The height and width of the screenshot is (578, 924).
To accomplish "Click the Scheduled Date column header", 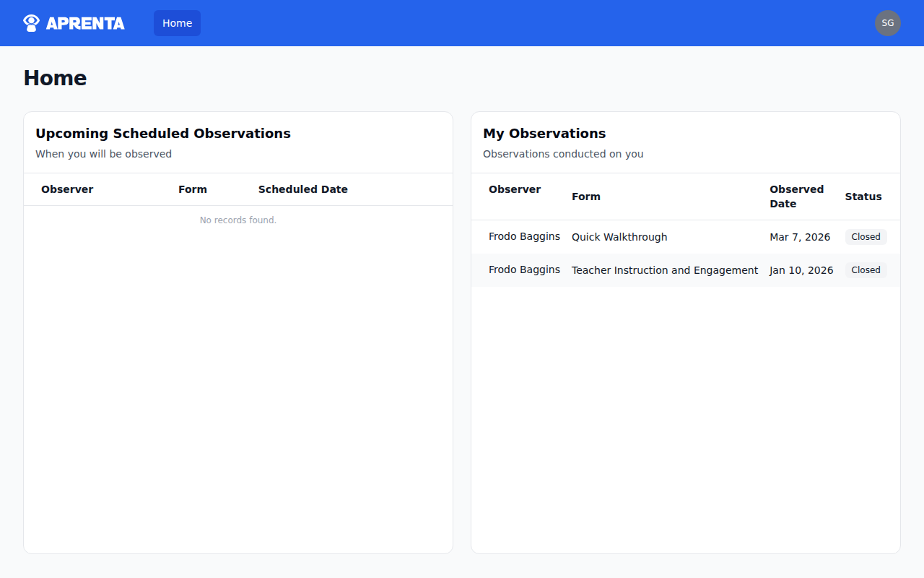I will 302,189.
